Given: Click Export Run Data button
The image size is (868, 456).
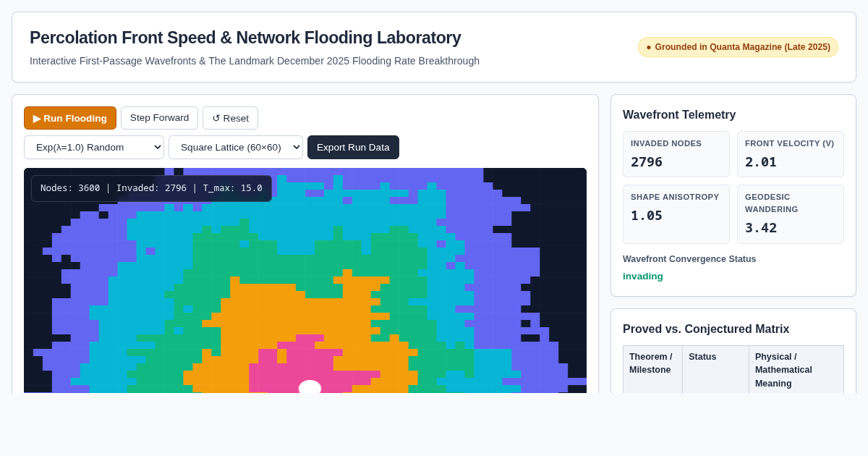Looking at the screenshot, I should coord(353,147).
